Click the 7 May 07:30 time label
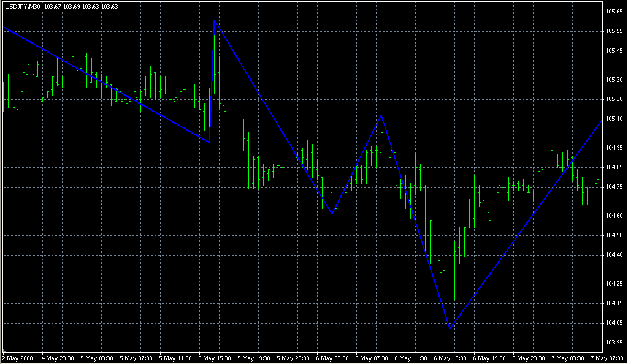Image resolution: width=628 pixels, height=364 pixels. pyautogui.click(x=607, y=358)
